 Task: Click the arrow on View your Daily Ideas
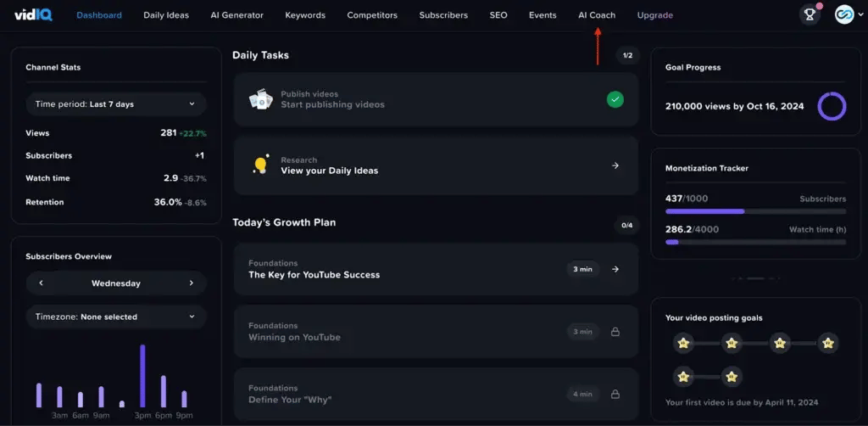pos(615,165)
